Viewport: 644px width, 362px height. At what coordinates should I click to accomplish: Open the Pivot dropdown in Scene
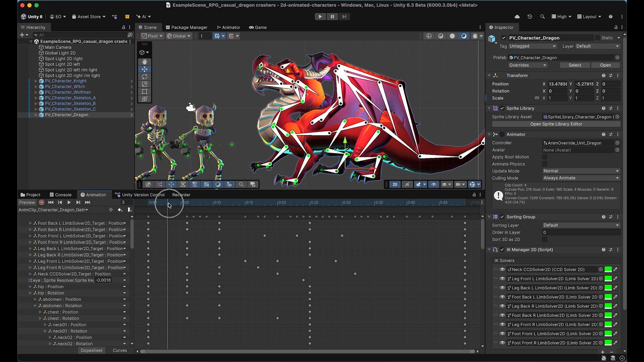click(152, 36)
